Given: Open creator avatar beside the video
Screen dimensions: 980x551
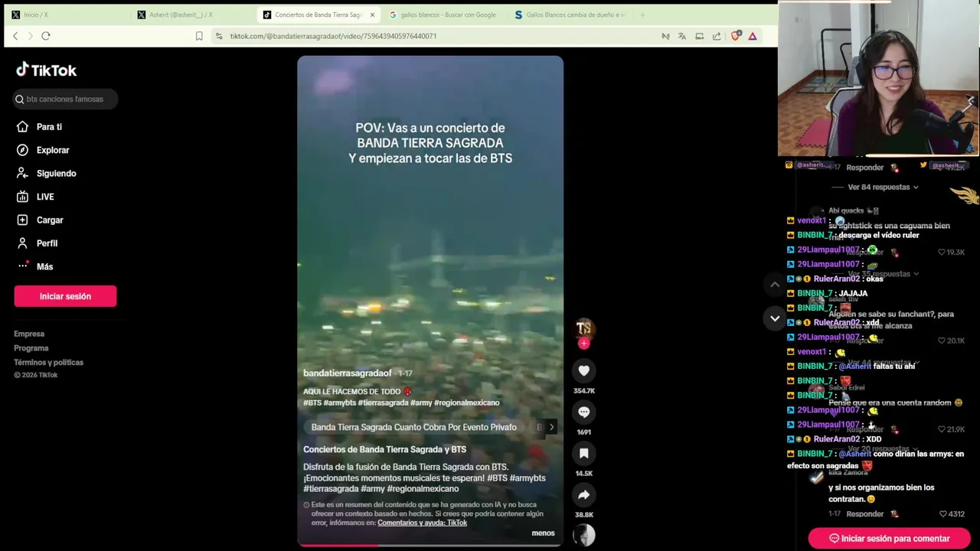Looking at the screenshot, I should pos(583,328).
